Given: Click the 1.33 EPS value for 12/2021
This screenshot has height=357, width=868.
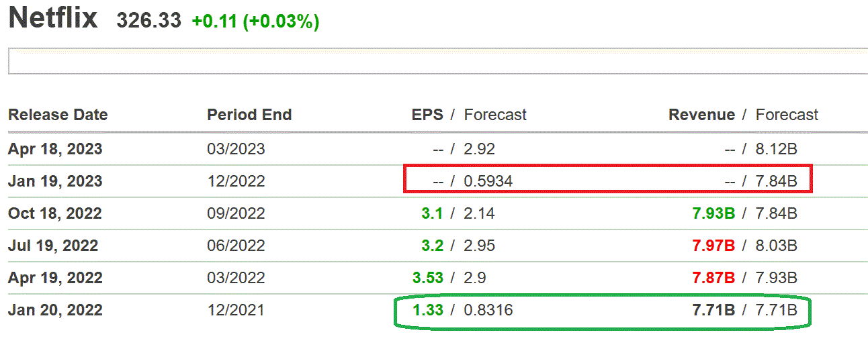Looking at the screenshot, I should click(428, 310).
